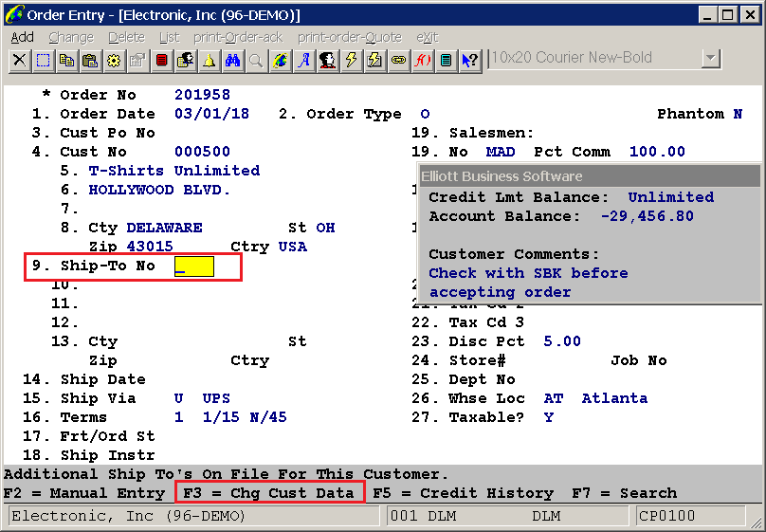
Task: Click the Terms 1/15 N/45 value
Action: point(245,417)
